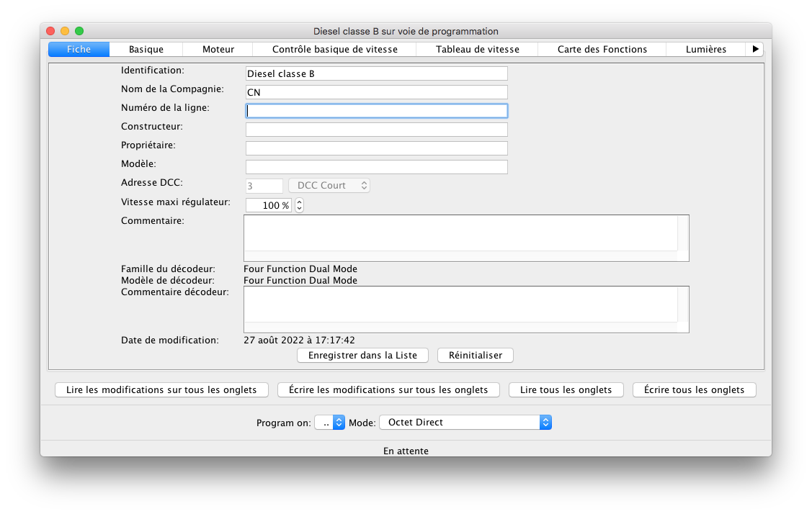The image size is (812, 514).
Task: Open the Lumières tab
Action: pos(705,50)
